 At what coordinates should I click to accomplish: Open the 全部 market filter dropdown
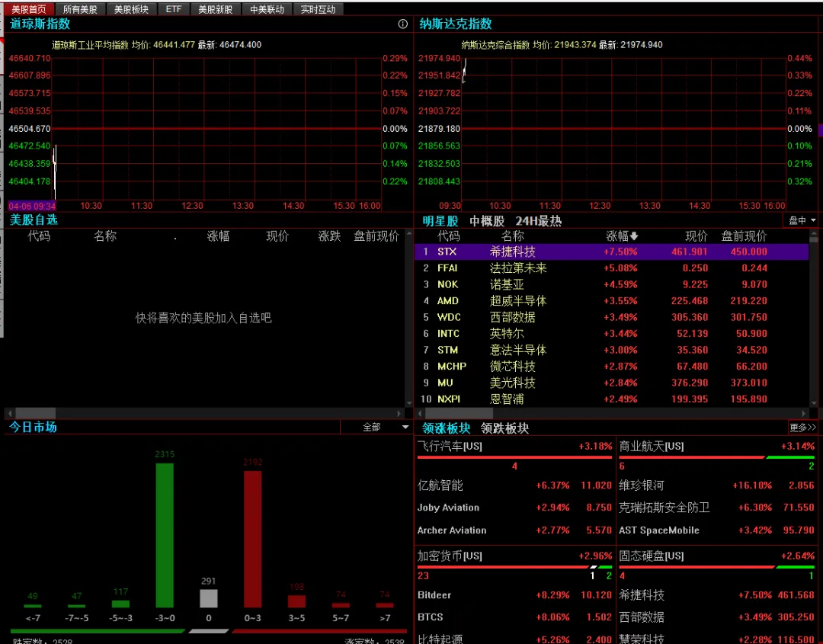tap(375, 428)
